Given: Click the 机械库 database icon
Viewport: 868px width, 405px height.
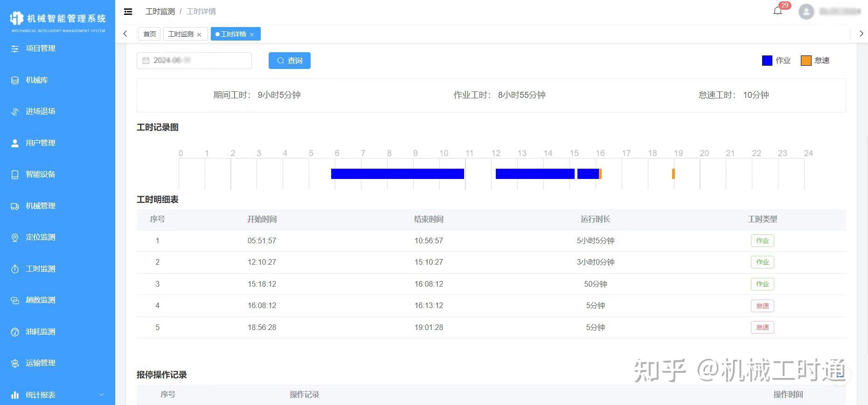Looking at the screenshot, I should click(15, 80).
